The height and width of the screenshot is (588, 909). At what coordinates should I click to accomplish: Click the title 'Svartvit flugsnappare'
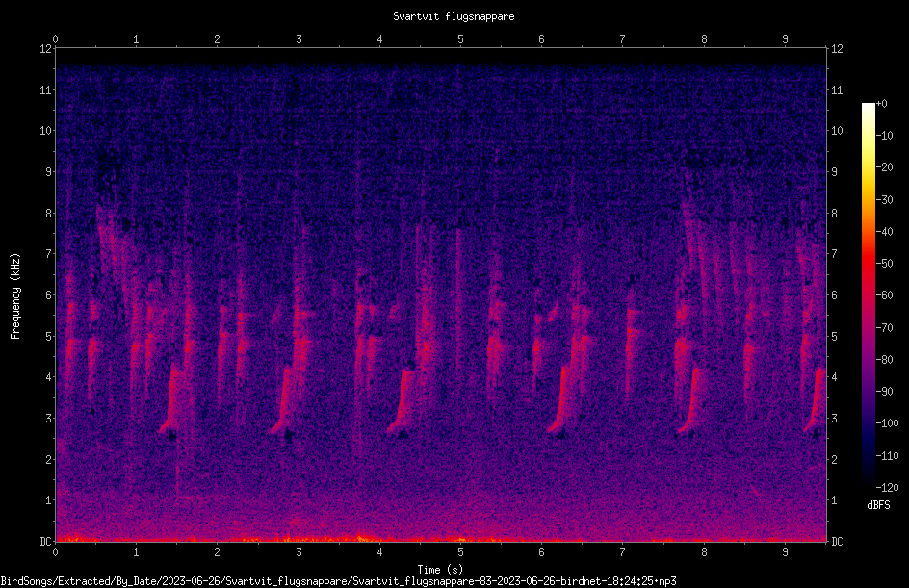[x=454, y=16]
